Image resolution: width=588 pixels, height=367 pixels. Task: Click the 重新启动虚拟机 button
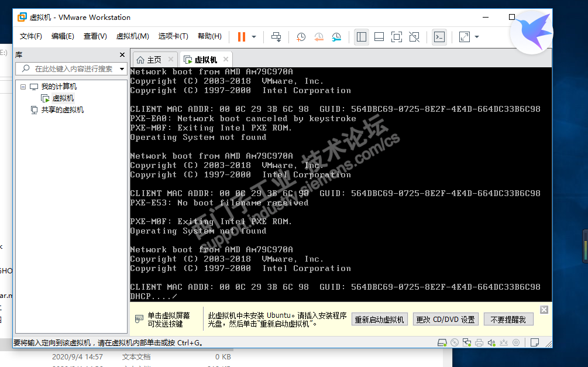pos(379,320)
